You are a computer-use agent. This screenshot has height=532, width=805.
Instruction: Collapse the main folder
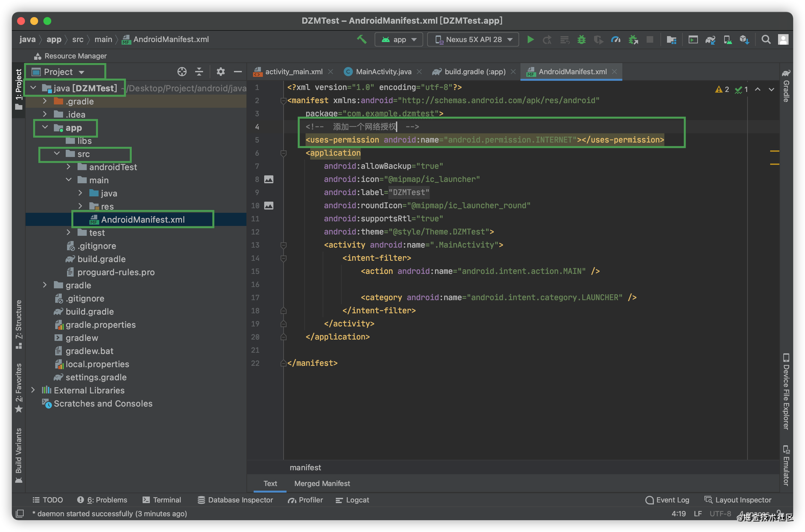(x=68, y=180)
